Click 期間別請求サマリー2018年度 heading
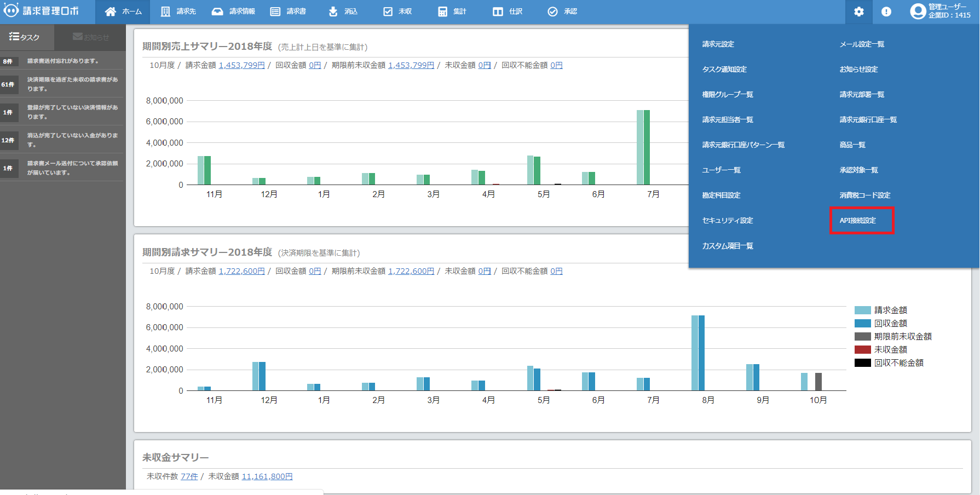Viewport: 980px width, 495px height. tap(207, 252)
